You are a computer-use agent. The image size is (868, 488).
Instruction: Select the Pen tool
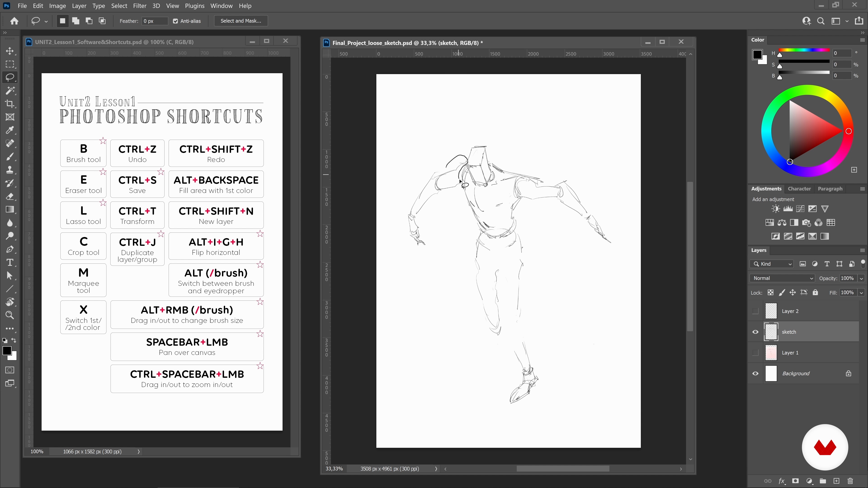(10, 249)
